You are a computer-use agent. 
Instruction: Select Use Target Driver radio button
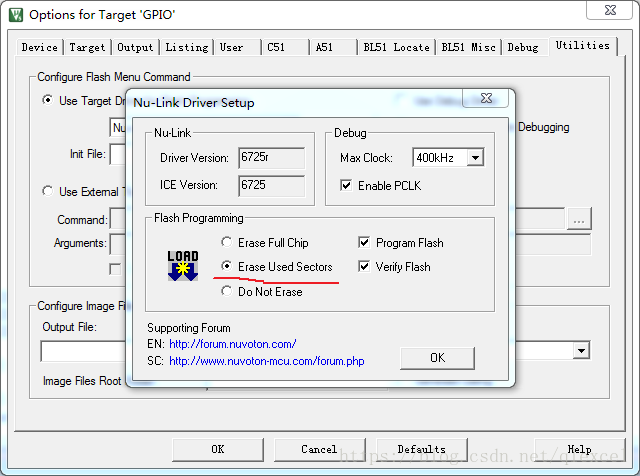[x=48, y=100]
